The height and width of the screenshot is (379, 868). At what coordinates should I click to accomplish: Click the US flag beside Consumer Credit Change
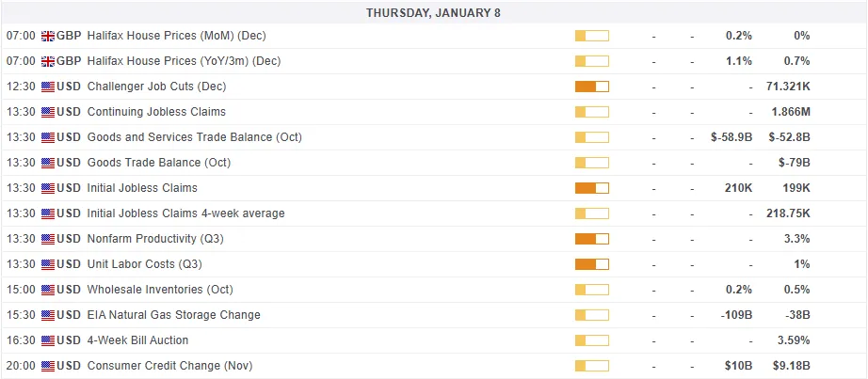click(48, 366)
